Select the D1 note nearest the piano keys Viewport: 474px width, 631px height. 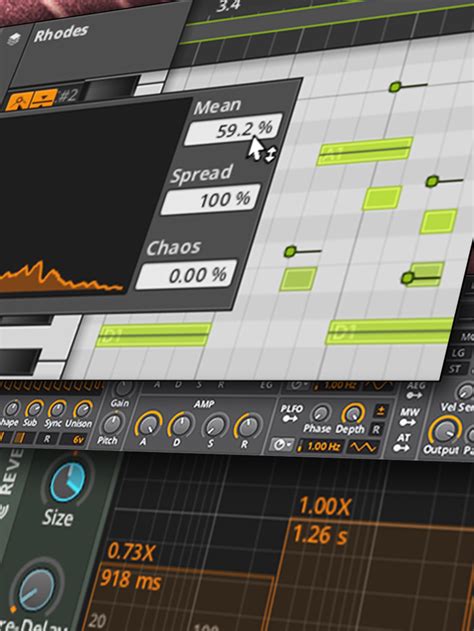pyautogui.click(x=154, y=334)
